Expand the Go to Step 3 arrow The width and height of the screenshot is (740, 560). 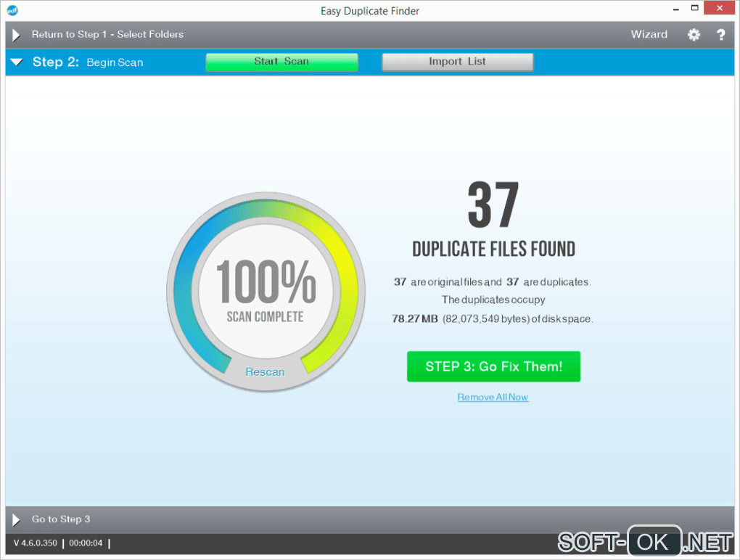point(16,520)
